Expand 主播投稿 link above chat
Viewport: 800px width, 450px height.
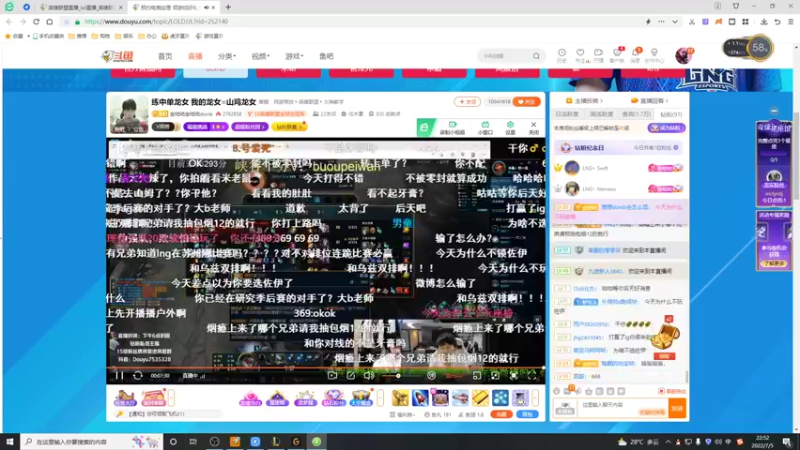[x=584, y=101]
